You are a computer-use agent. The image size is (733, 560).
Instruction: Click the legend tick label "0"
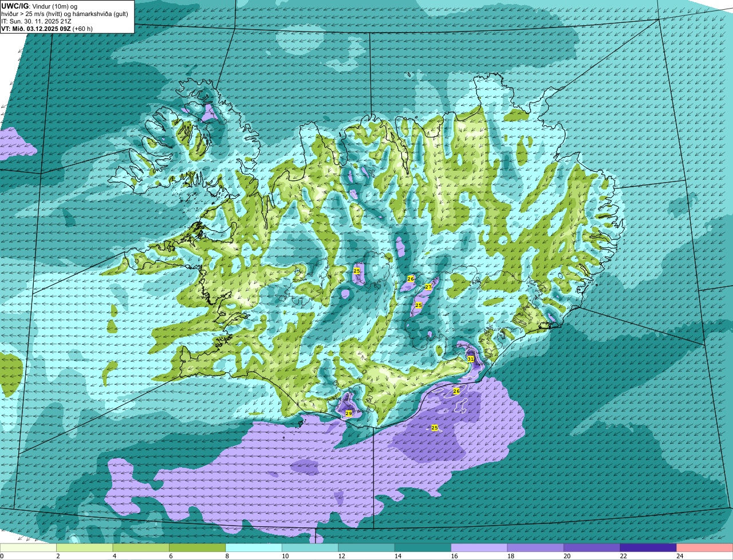(x=2, y=556)
